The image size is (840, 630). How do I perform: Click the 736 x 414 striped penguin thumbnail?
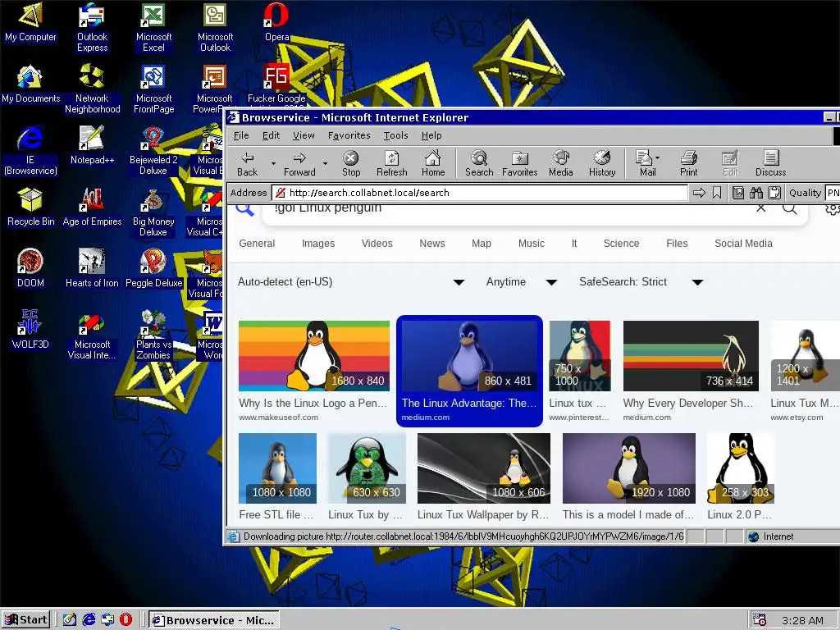[691, 356]
